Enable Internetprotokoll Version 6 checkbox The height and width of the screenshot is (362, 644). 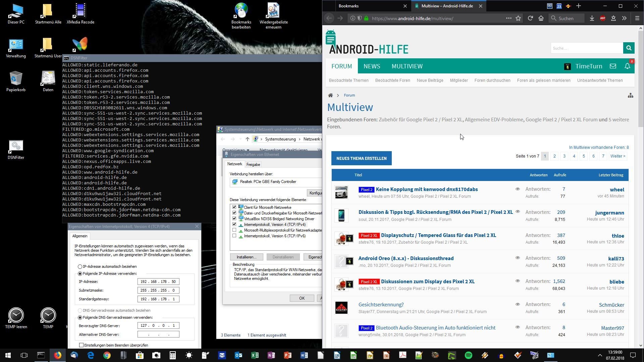point(234,236)
